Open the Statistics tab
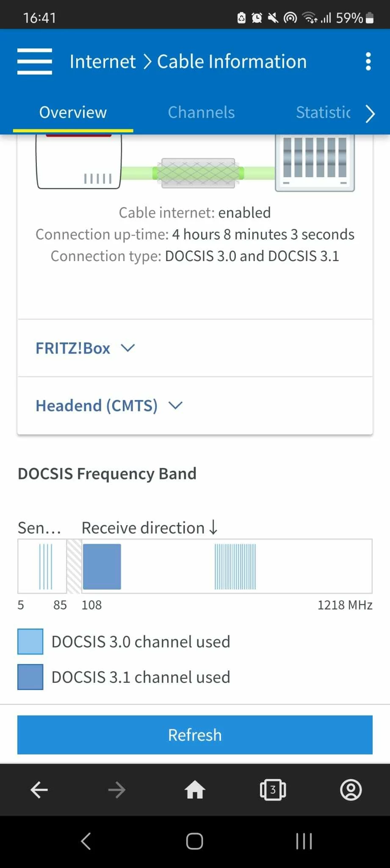The image size is (390, 868). tap(323, 112)
